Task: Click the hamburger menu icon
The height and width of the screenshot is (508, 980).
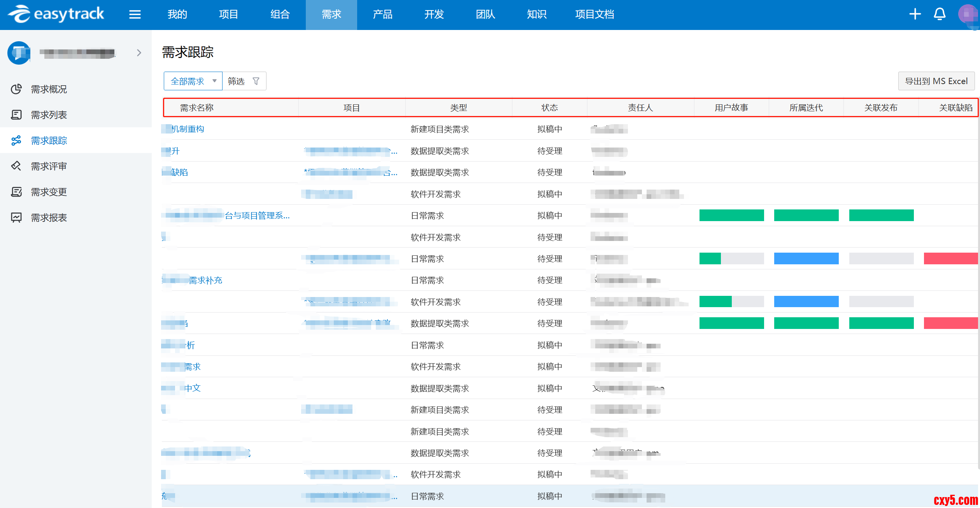Action: [x=135, y=15]
